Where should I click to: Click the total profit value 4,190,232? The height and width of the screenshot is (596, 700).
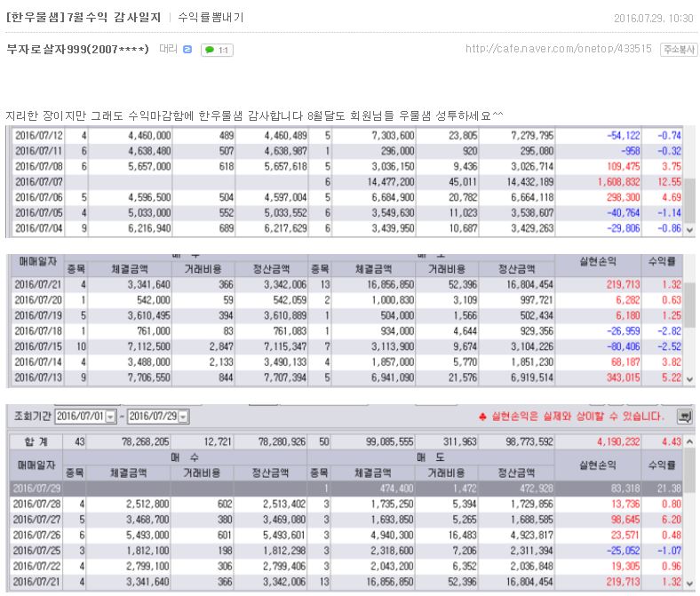tap(618, 442)
